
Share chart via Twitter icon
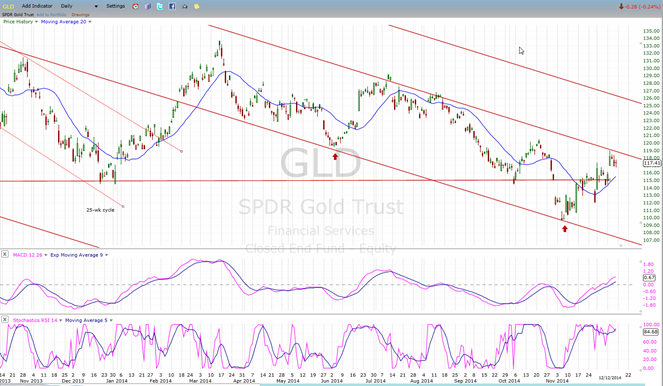click(160, 6)
